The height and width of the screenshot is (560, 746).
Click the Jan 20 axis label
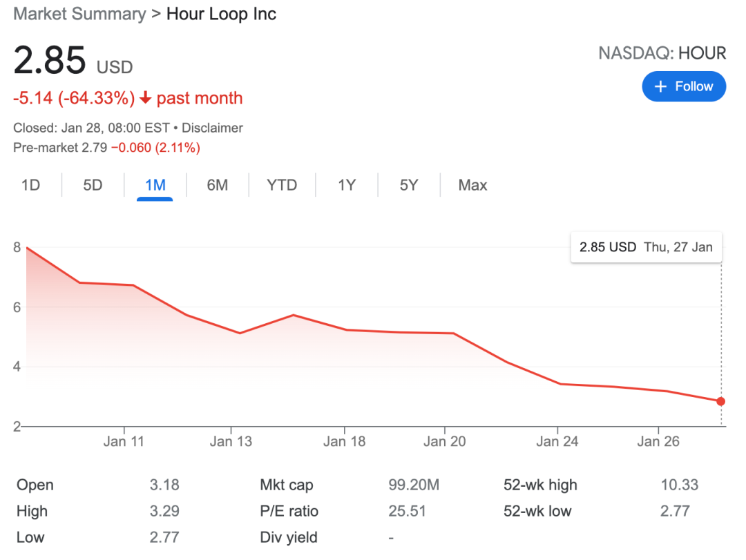coord(444,441)
